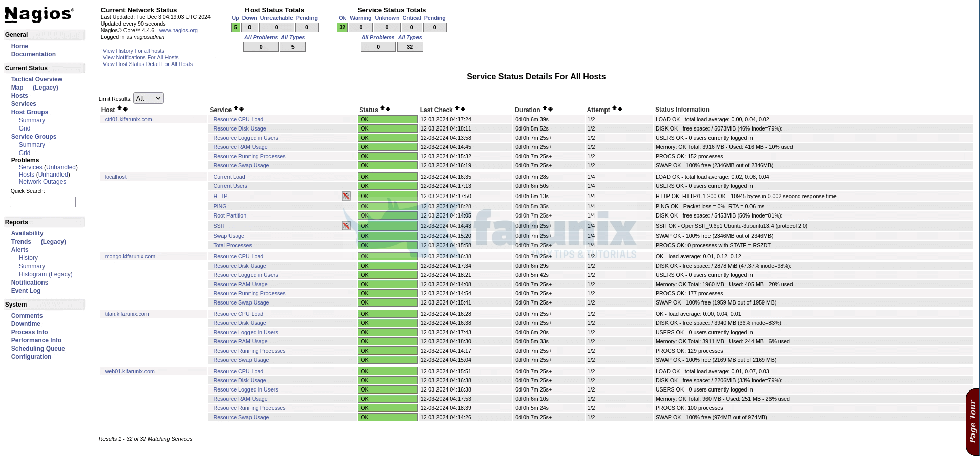980x456 pixels.
Task: Open host titan.kifarunix.com
Action: 127,314
